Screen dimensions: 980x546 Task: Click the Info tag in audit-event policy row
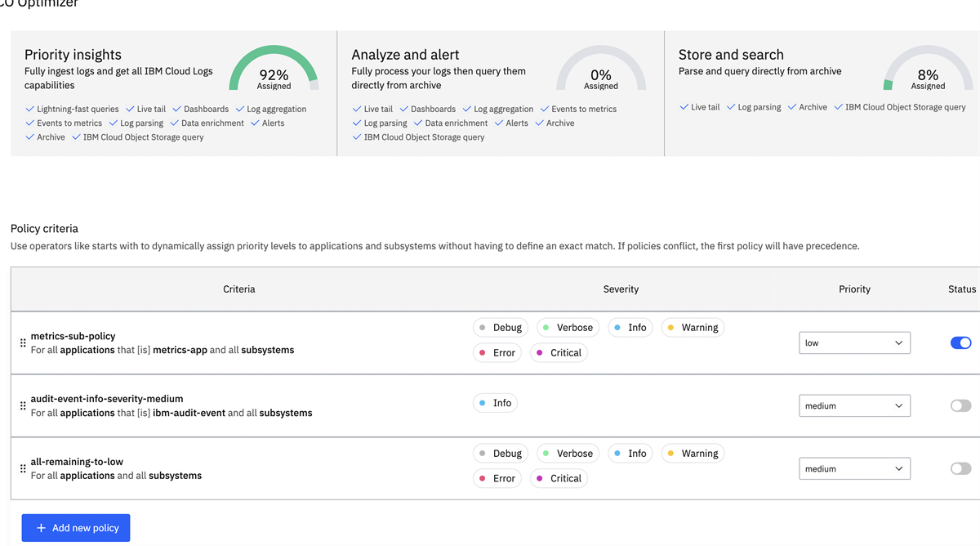point(495,403)
